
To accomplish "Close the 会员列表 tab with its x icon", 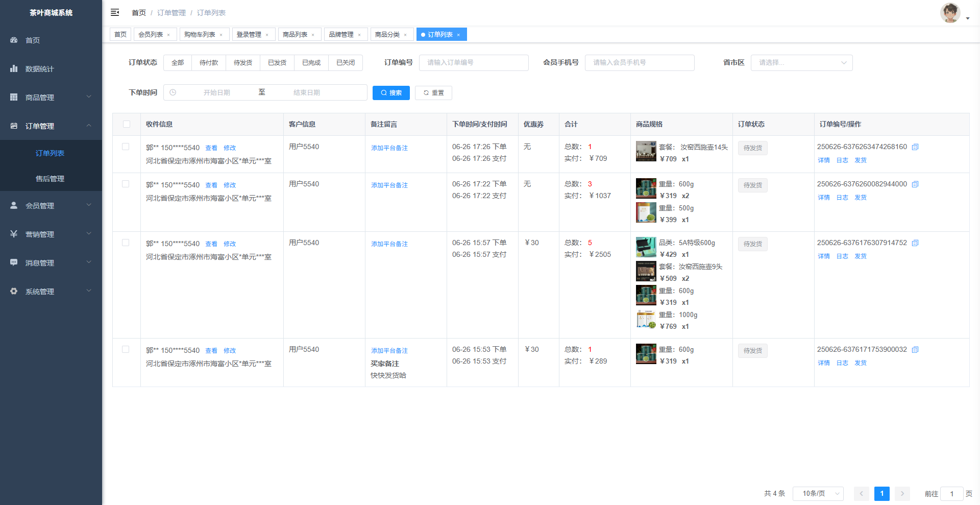I will [x=168, y=35].
